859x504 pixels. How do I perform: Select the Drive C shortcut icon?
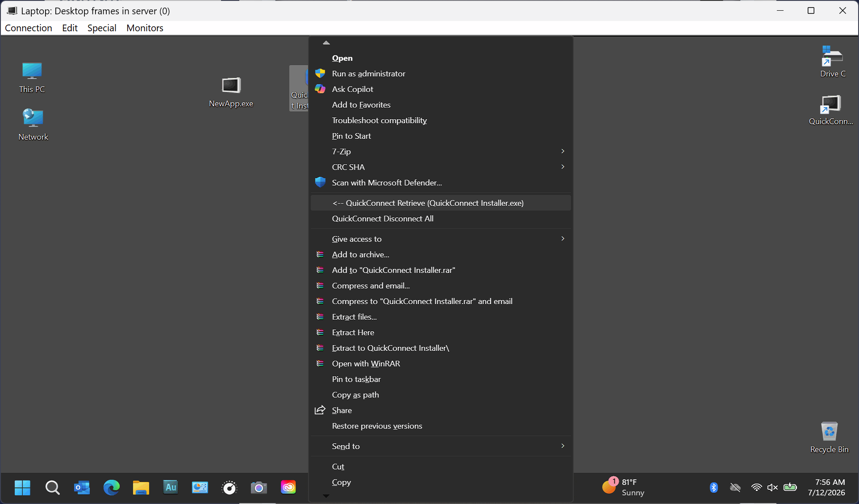pos(832,62)
